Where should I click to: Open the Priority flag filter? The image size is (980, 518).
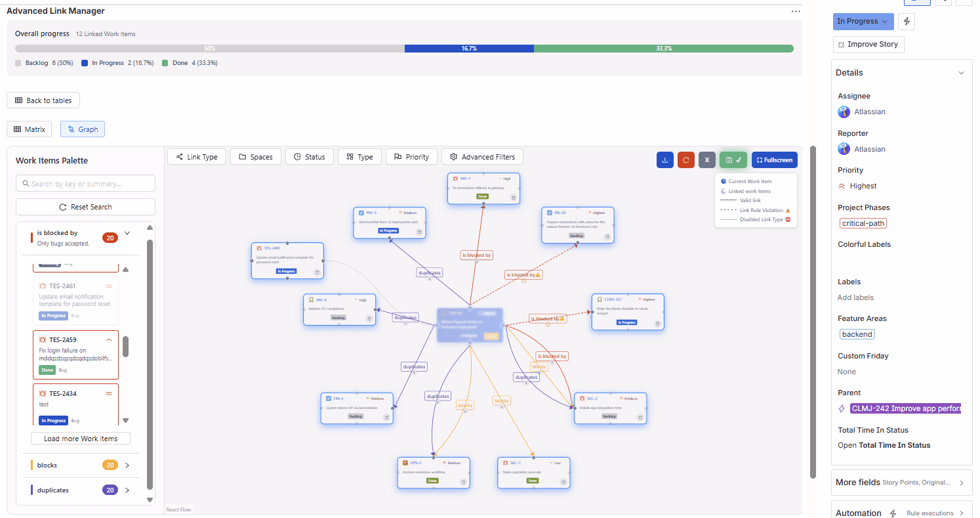pos(411,156)
